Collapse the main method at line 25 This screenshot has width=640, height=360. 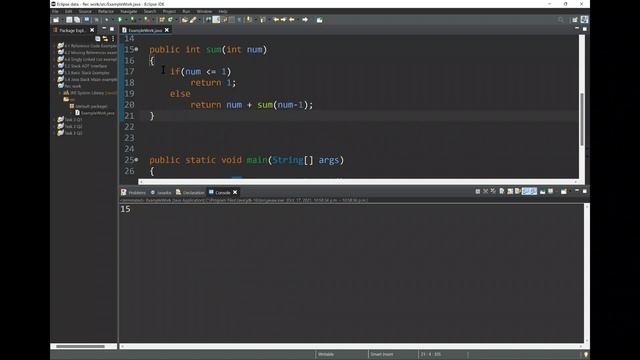click(x=137, y=160)
